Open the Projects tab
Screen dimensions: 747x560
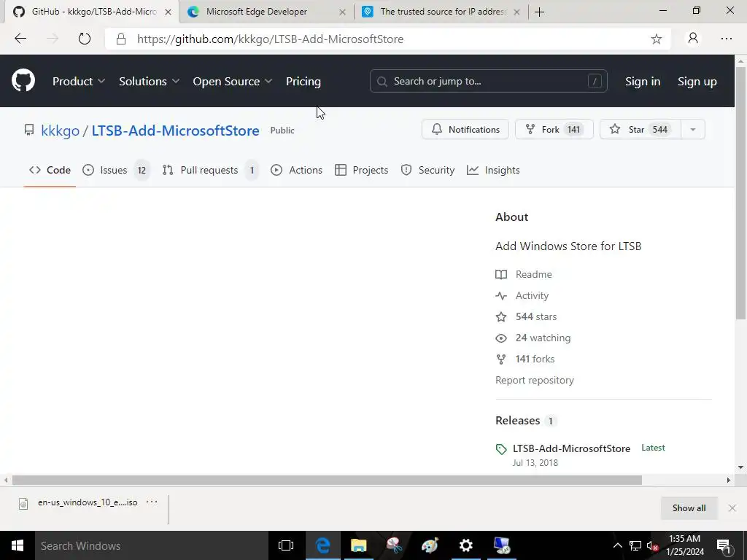click(362, 170)
